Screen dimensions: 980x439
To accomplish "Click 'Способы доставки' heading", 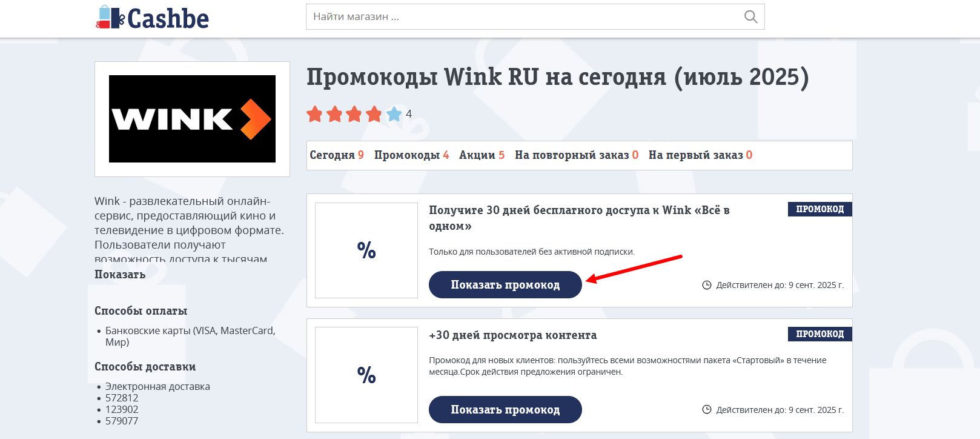I will coord(145,367).
